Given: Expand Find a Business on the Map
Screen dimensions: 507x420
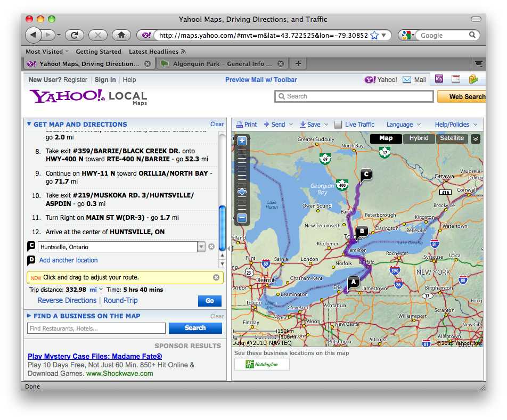Looking at the screenshot, I should pyautogui.click(x=29, y=316).
